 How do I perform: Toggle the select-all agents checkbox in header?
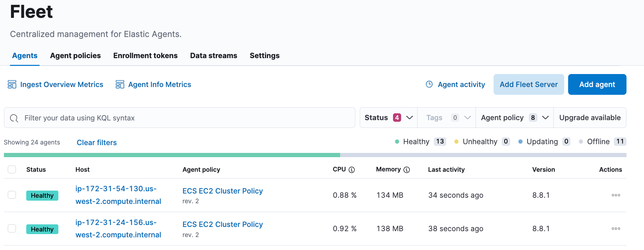pyautogui.click(x=12, y=169)
